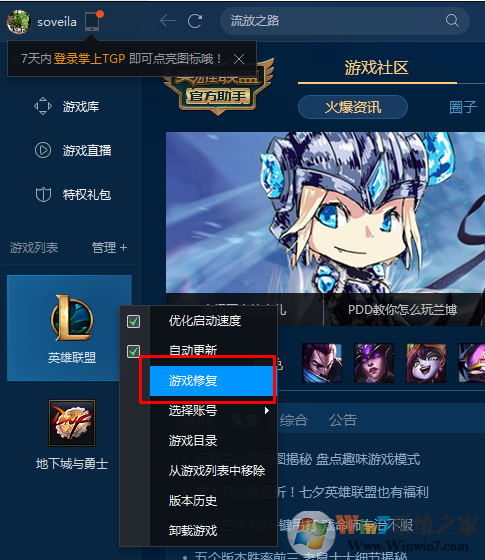This screenshot has height=560, width=485.
Task: Dismiss the TGP login tooltip
Action: tap(239, 59)
